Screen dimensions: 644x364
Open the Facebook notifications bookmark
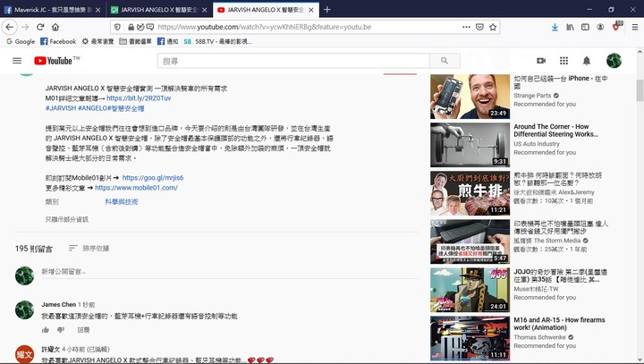(167, 41)
